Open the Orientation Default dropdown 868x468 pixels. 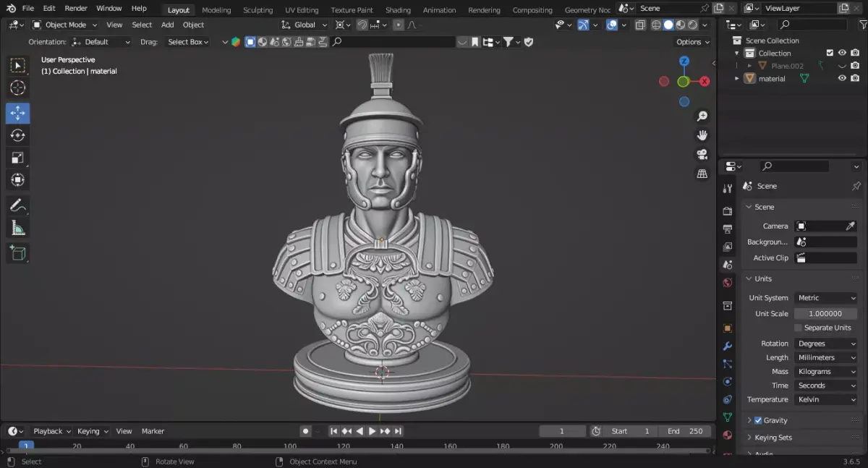(x=101, y=42)
